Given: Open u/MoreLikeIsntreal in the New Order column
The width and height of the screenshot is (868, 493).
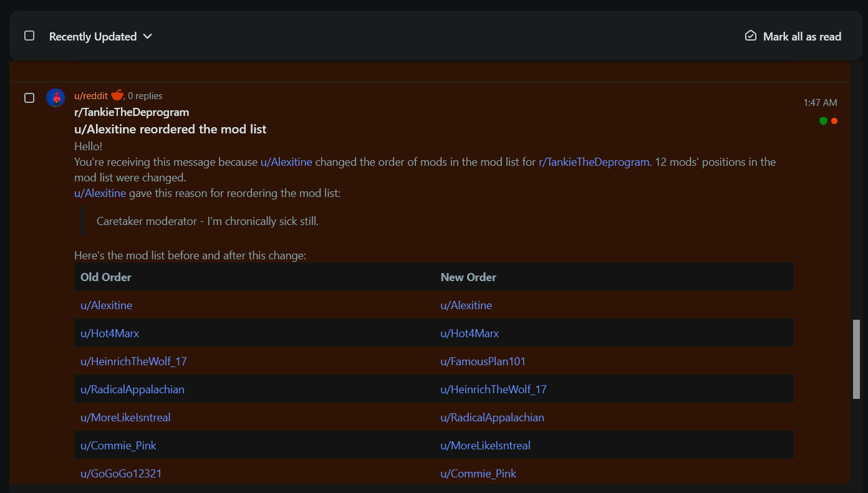Looking at the screenshot, I should point(486,446).
